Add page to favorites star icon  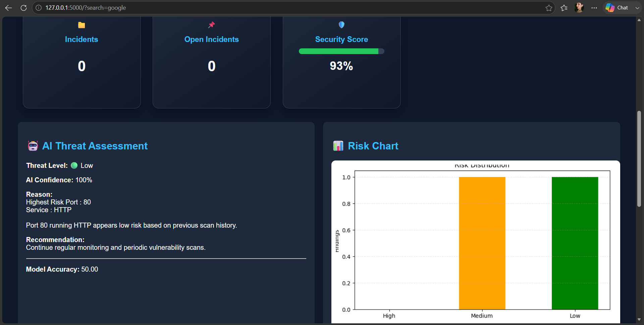pos(549,8)
